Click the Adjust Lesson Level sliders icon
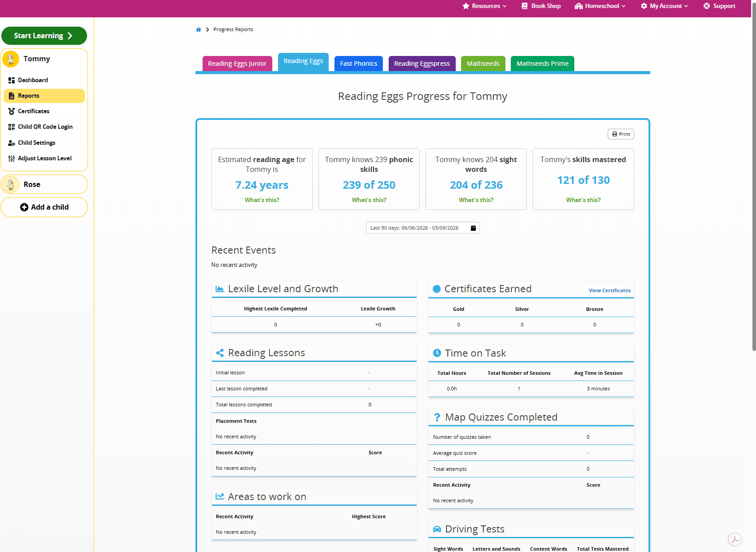 (x=12, y=159)
